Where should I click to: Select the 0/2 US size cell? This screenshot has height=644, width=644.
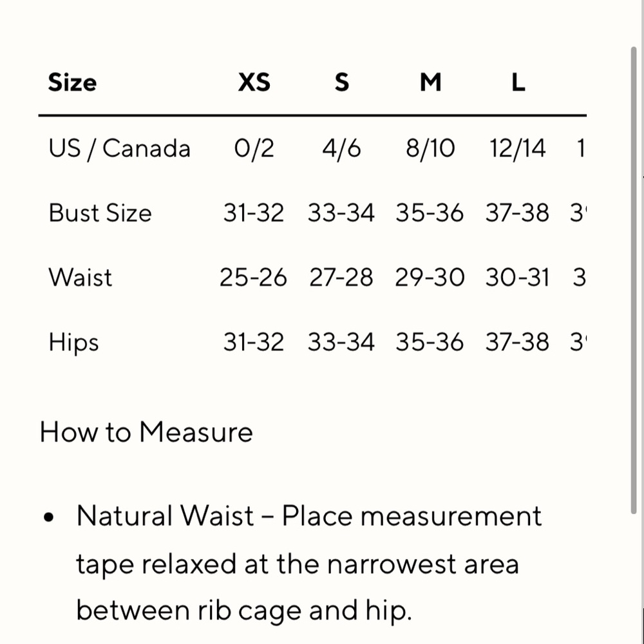coord(254,149)
